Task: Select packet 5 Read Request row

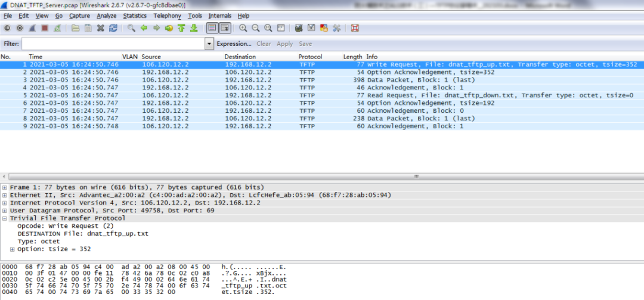Action: pyautogui.click(x=322, y=95)
